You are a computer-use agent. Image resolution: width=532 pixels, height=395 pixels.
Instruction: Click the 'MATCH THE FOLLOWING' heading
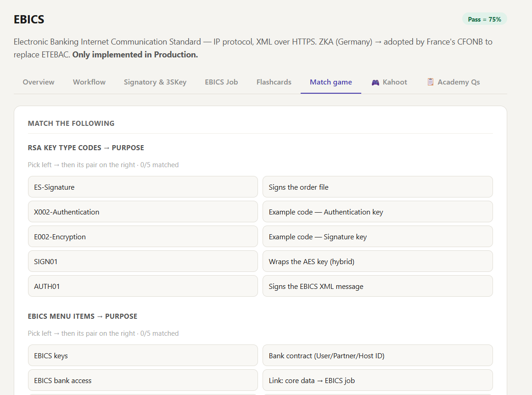pos(71,123)
